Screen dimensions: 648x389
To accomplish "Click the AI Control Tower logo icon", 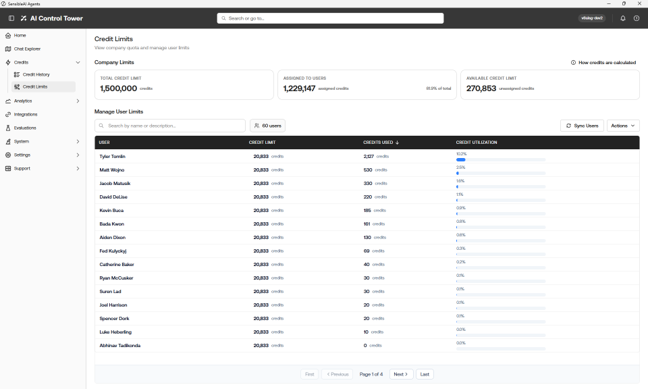I will [x=24, y=18].
